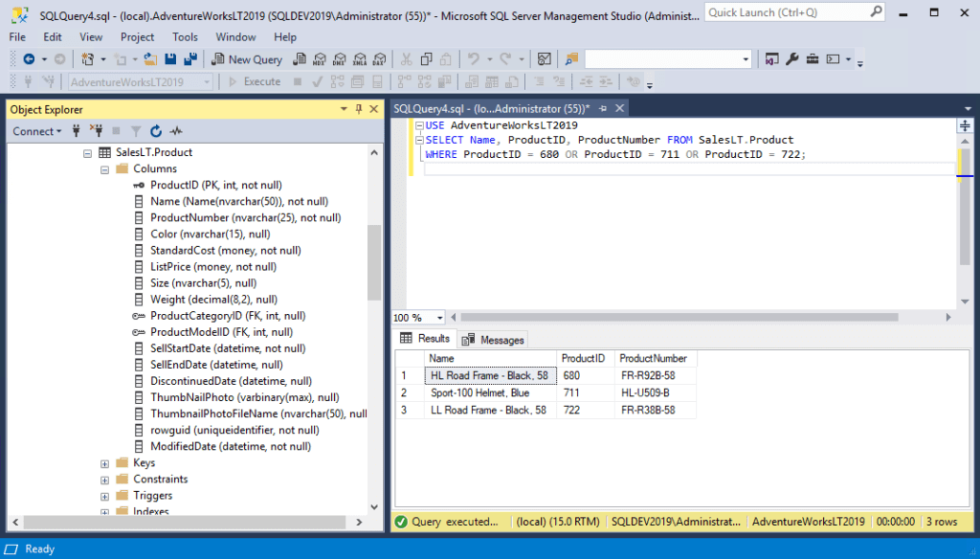Viewport: 980px width, 559px height.
Task: Open the Project menu
Action: tap(137, 37)
